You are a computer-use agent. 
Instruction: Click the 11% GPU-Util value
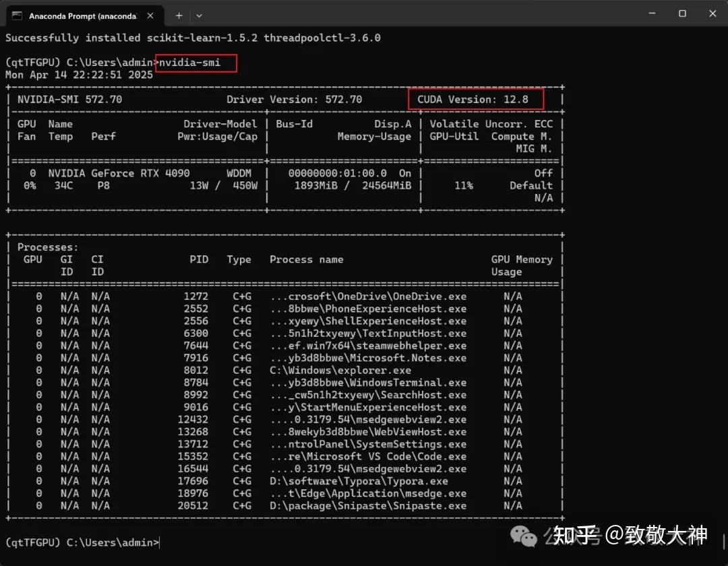pos(464,186)
